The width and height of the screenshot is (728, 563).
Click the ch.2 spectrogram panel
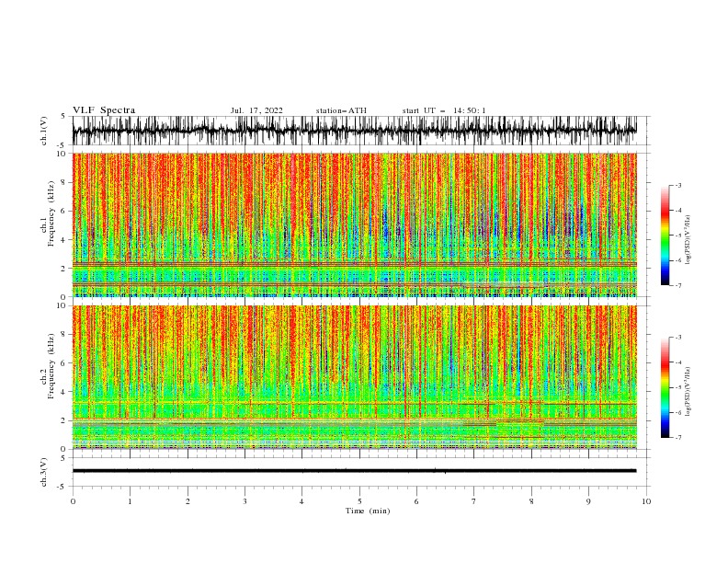[x=354, y=377]
